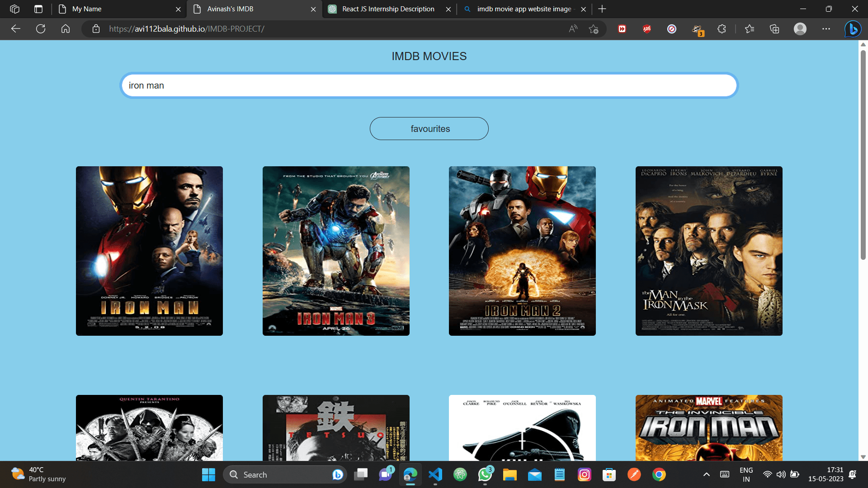Click the favourites button
Image resolution: width=868 pixels, height=488 pixels.
tap(429, 129)
